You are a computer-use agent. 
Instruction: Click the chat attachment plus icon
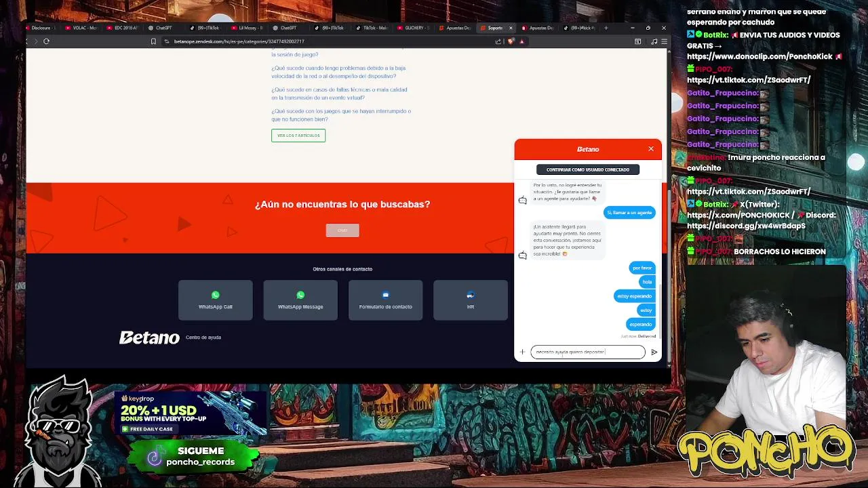pyautogui.click(x=522, y=352)
